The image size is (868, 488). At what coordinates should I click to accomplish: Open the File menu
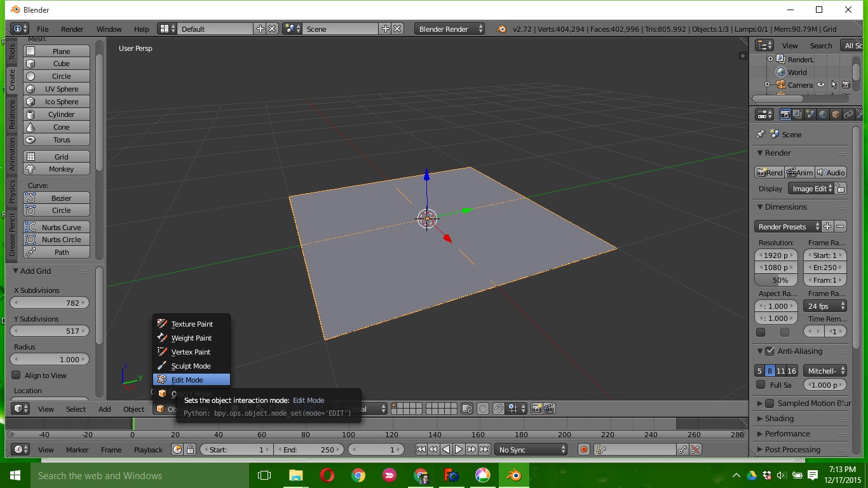click(x=43, y=29)
